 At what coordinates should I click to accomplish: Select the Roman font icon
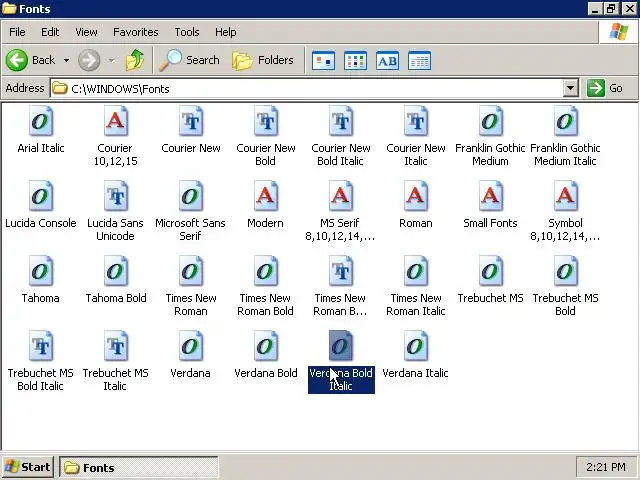click(x=416, y=196)
